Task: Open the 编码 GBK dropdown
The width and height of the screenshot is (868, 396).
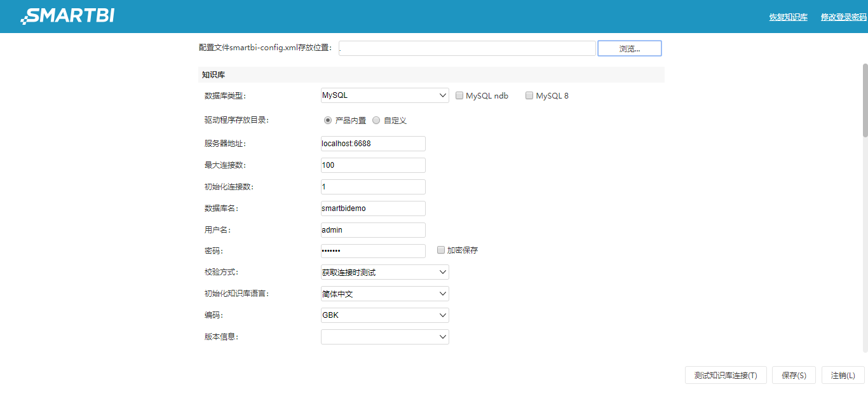Action: (385, 315)
